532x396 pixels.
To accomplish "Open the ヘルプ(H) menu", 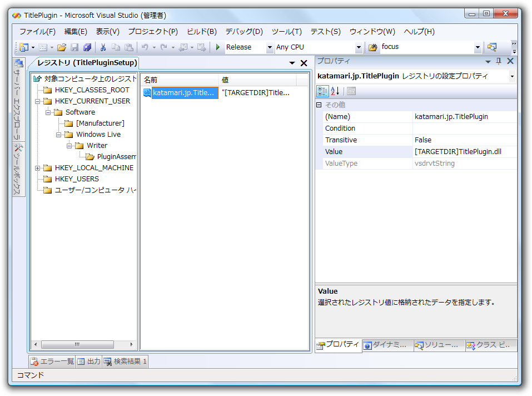I will click(419, 32).
